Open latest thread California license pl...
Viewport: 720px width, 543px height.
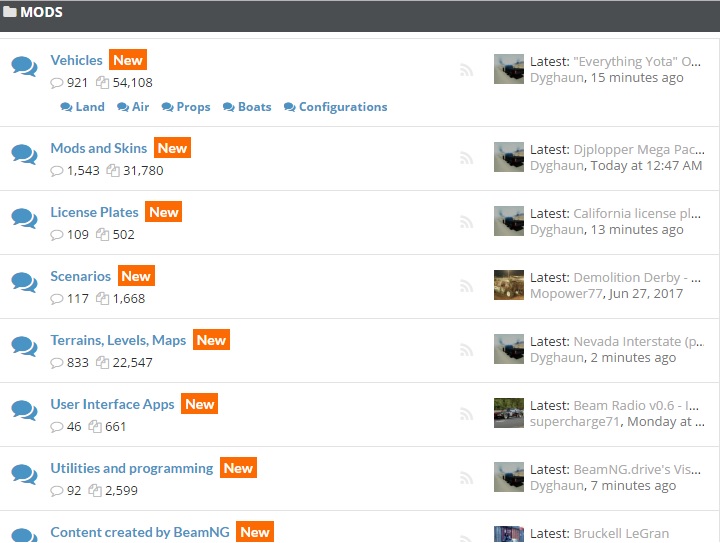pyautogui.click(x=637, y=213)
